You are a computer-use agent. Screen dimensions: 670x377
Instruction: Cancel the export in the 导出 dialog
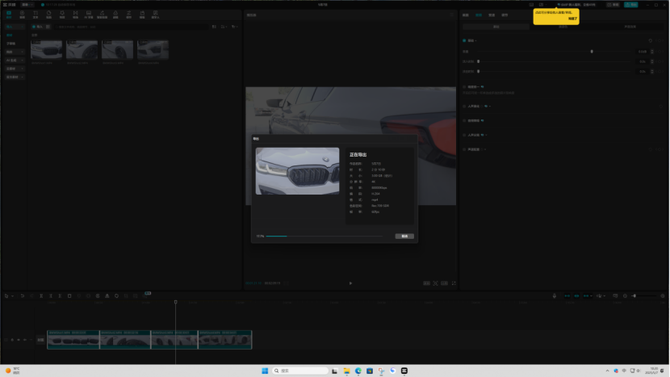coord(404,236)
